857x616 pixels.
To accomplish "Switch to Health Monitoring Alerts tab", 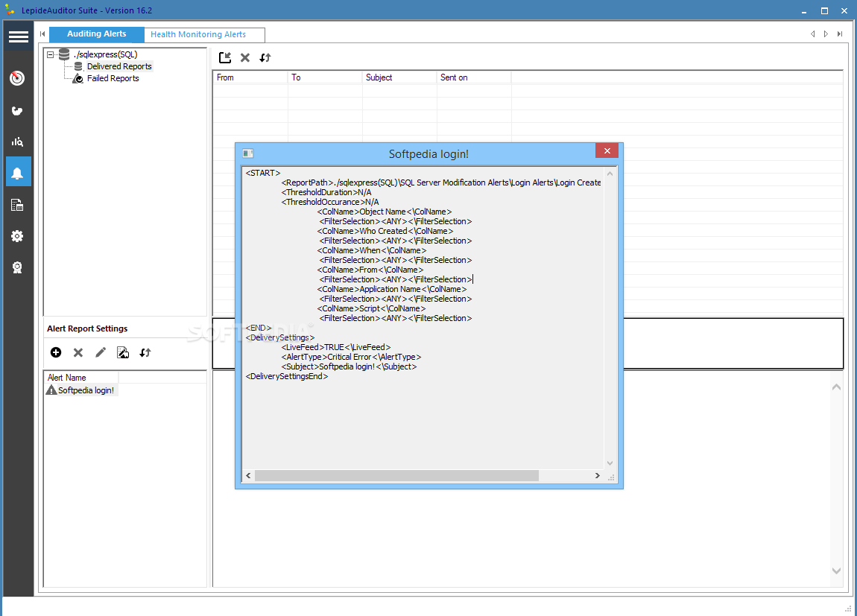I will pos(204,34).
